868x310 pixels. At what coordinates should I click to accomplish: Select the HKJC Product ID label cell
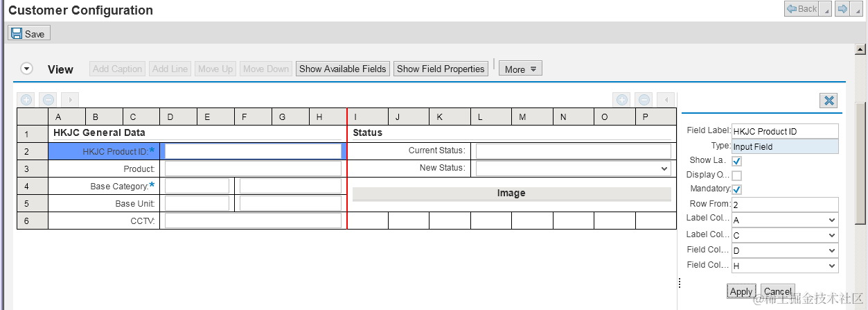click(104, 151)
